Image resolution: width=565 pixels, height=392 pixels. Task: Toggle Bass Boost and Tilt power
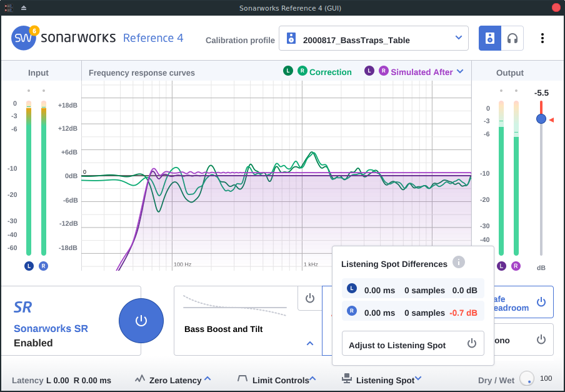(x=310, y=298)
